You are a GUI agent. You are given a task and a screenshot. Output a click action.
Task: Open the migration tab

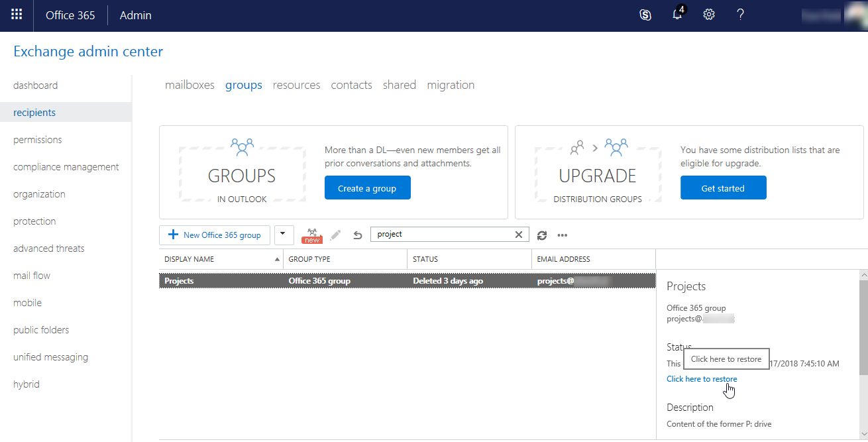point(451,85)
